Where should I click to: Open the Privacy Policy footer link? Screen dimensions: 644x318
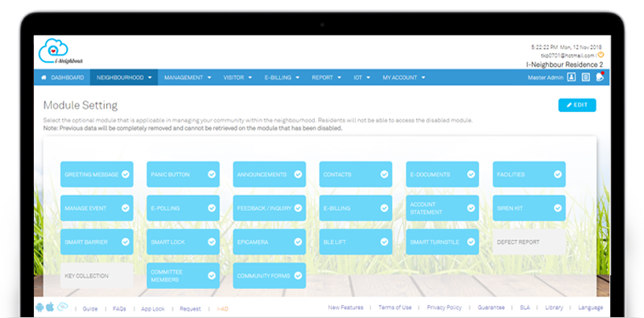pyautogui.click(x=444, y=308)
